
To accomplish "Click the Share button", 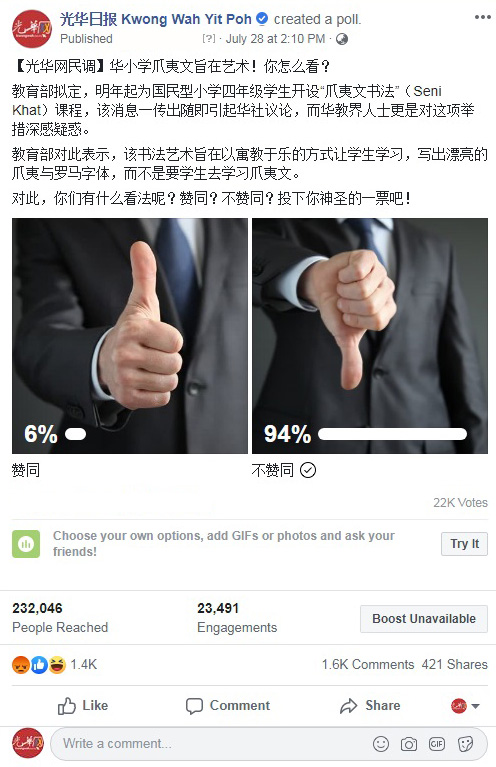I will pyautogui.click(x=370, y=706).
